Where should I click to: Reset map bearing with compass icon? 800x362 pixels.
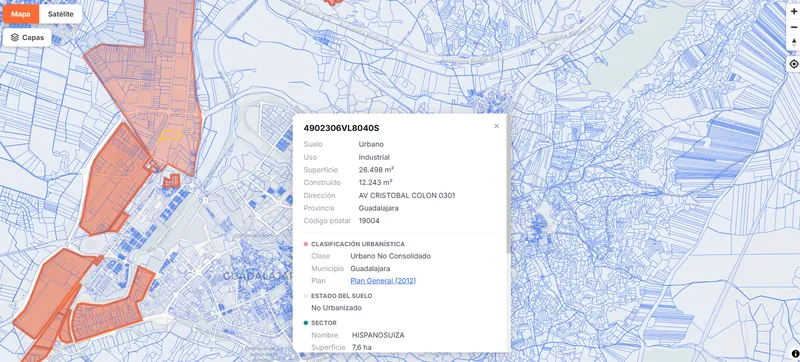(x=793, y=43)
